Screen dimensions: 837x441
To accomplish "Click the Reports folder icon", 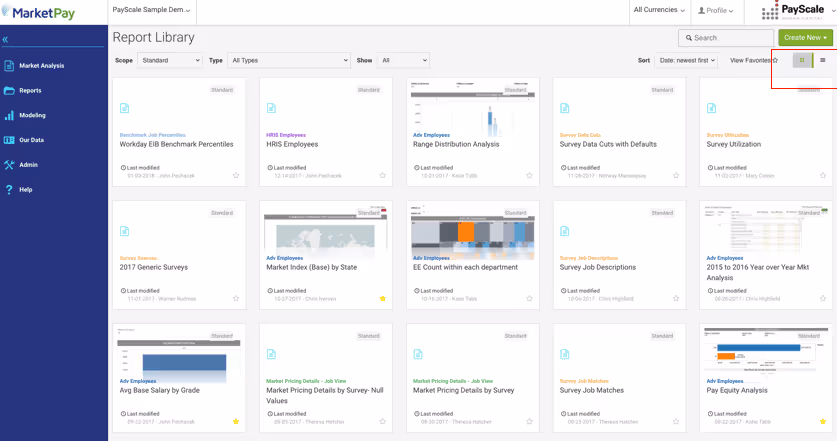I will point(9,90).
